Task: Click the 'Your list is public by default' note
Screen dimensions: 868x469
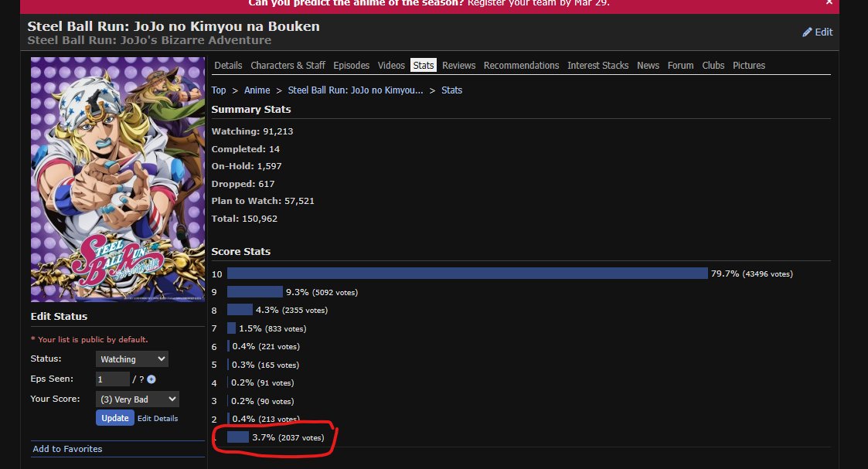Action: pos(89,340)
